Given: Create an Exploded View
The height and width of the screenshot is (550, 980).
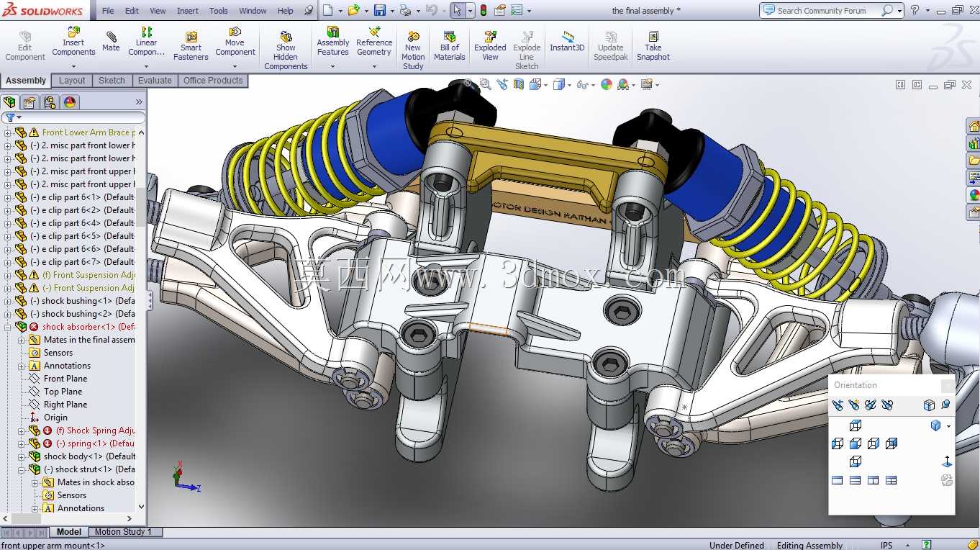Looking at the screenshot, I should point(490,46).
